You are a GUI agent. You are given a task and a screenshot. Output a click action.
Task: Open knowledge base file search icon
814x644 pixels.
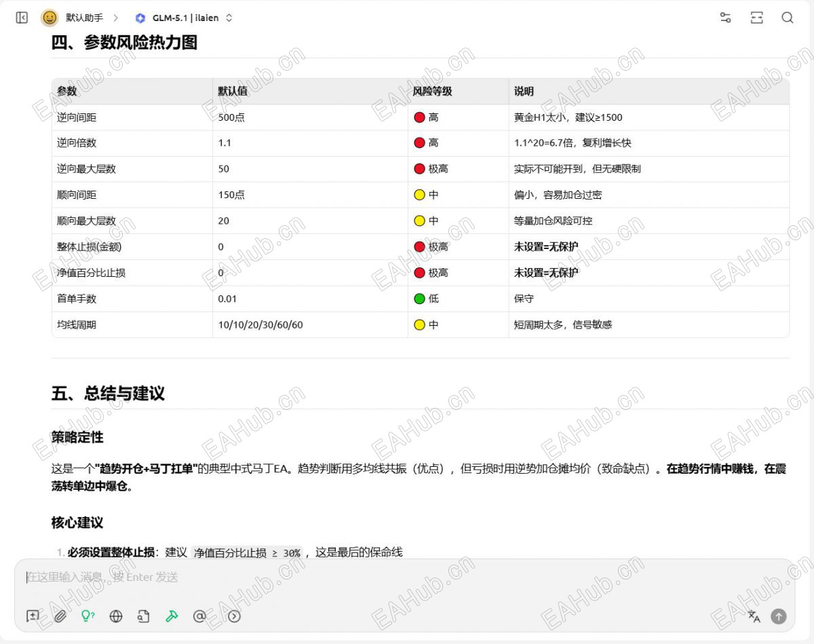(x=143, y=616)
